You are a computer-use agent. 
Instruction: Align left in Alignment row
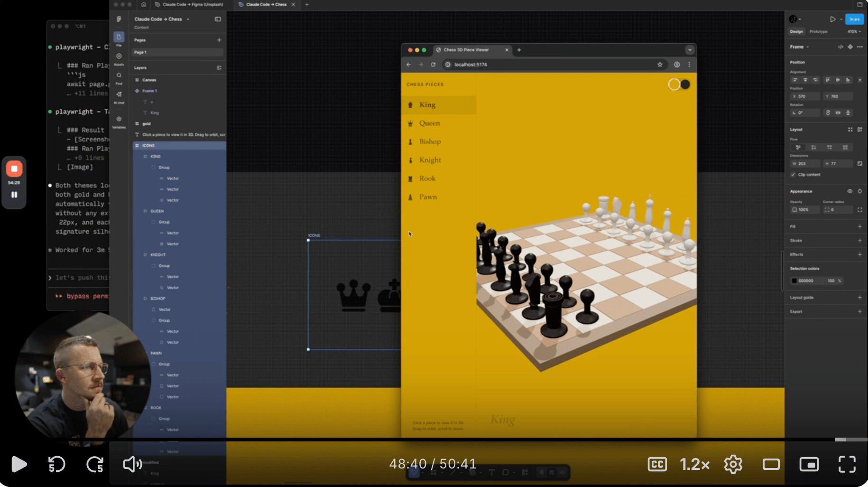pos(795,80)
